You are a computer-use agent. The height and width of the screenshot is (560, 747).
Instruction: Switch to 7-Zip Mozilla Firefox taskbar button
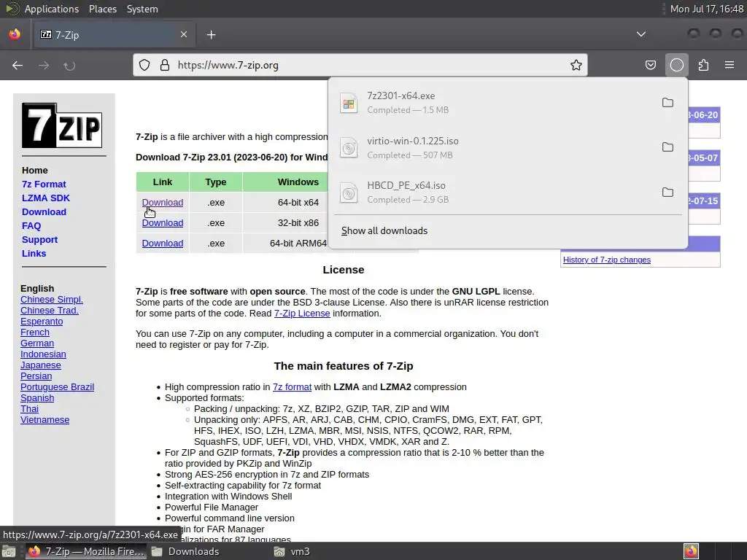point(86,551)
